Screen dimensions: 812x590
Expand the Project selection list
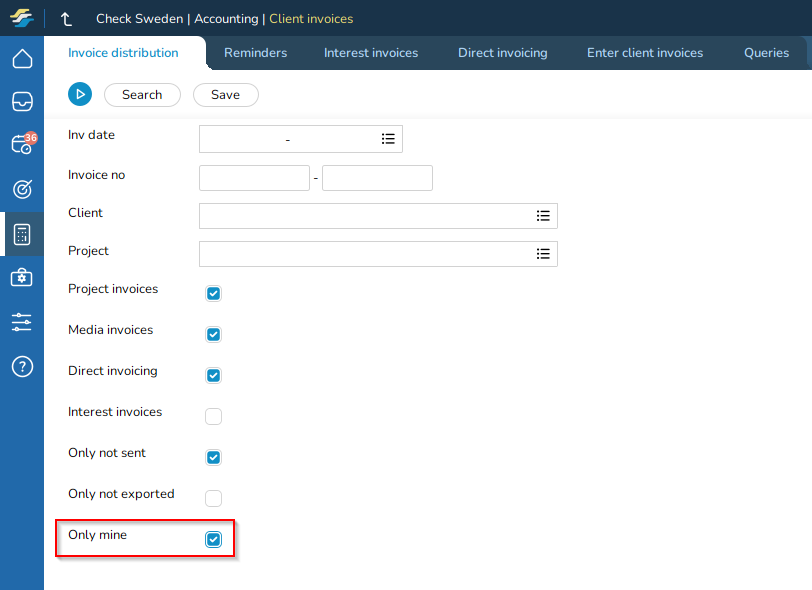[x=543, y=254]
